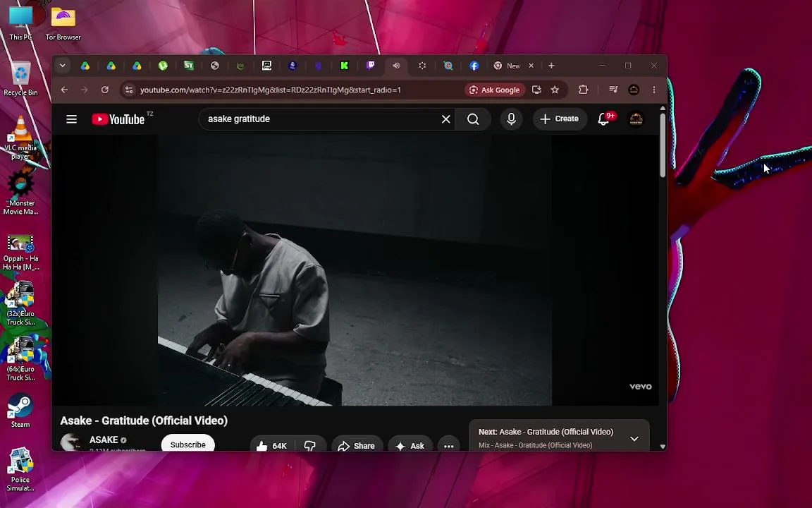Open the Chrome profile avatar
This screenshot has height=508, width=812.
click(634, 90)
